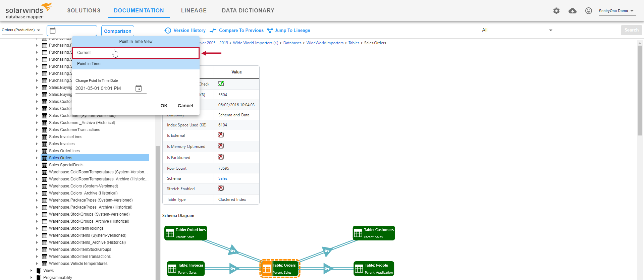Open the DOCUMENTATION tab
Screen dimensions: 644x280
[139, 11]
